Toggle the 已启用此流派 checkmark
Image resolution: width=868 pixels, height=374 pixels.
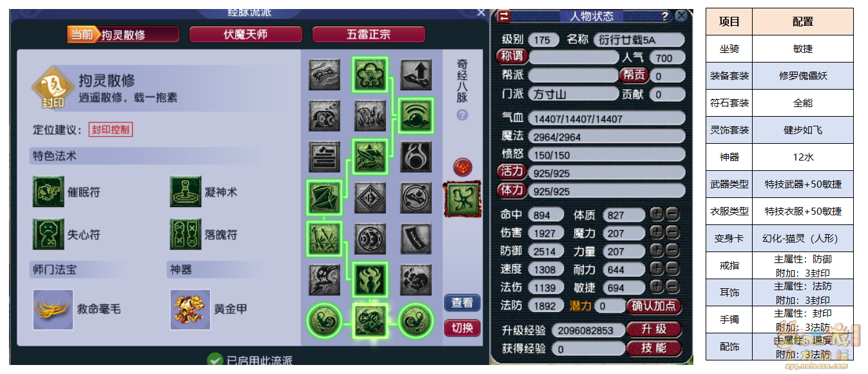(x=215, y=360)
